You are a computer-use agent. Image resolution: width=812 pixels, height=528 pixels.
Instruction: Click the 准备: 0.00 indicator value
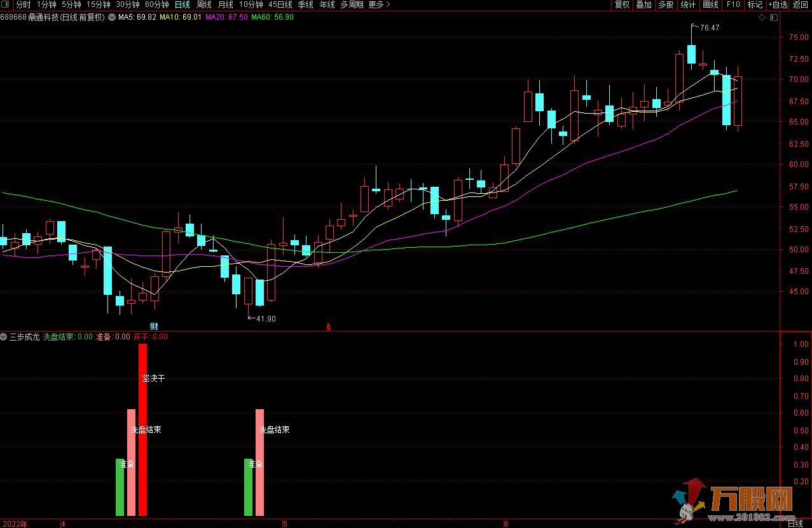113,337
